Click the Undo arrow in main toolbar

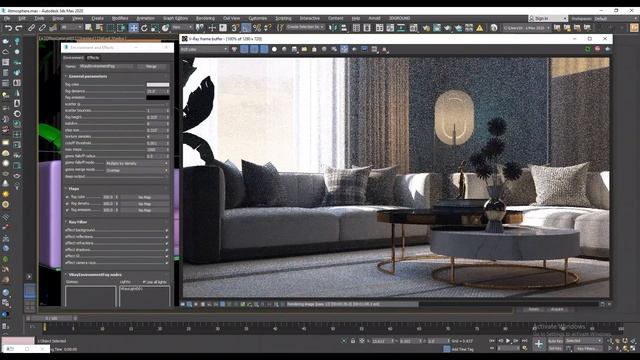pyautogui.click(x=8, y=28)
